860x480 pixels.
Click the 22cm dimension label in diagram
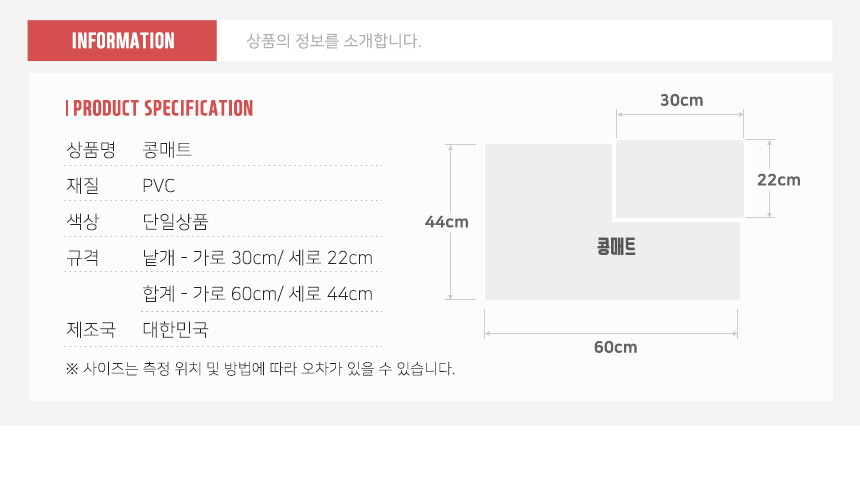tap(778, 180)
